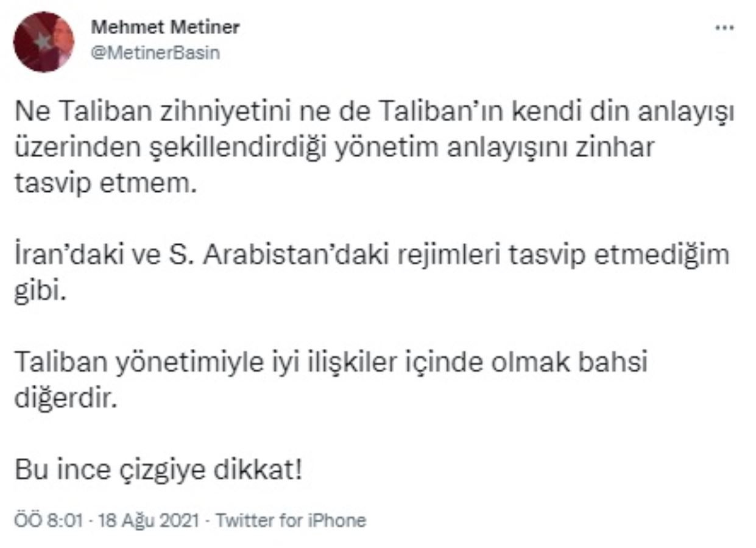Open tweet options from the corner icon
Image resolution: width=756 pixels, height=548 pixels.
[724, 26]
